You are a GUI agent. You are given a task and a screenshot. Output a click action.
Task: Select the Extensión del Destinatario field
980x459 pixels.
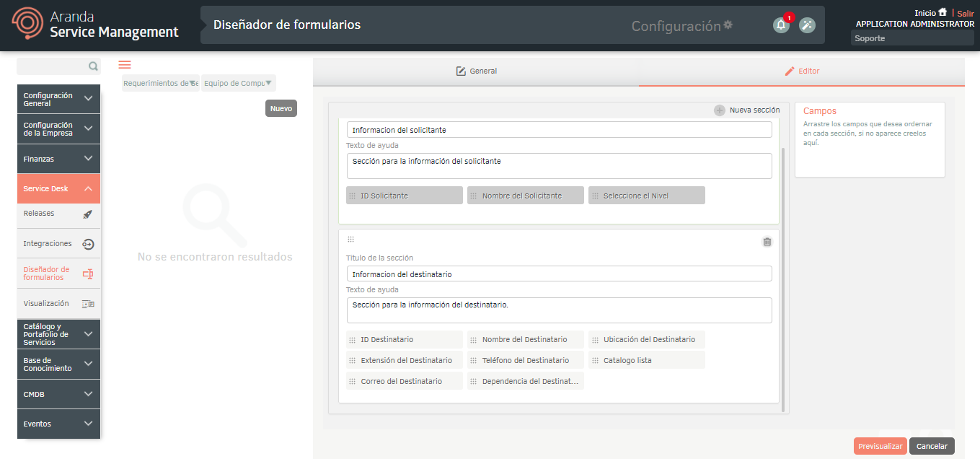(404, 360)
